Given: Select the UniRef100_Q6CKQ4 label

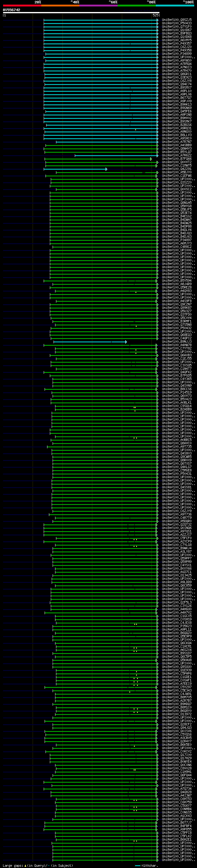Looking at the screenshot, I should tap(177, 643).
